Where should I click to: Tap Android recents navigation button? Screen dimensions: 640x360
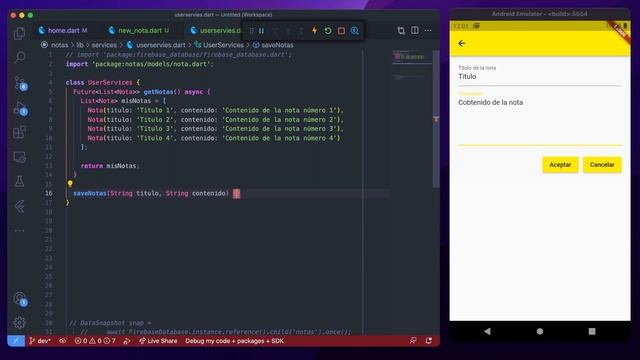[x=592, y=331]
